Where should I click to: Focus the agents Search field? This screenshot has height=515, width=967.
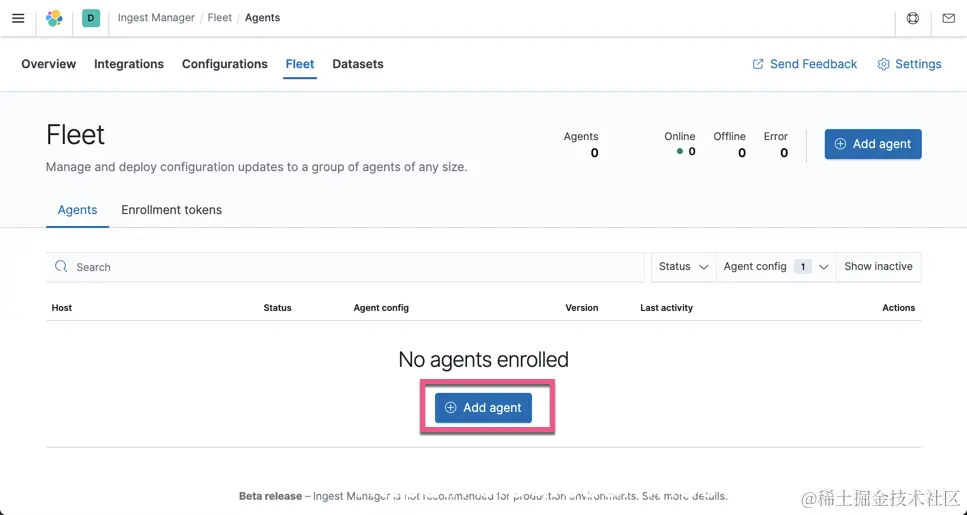pos(345,267)
